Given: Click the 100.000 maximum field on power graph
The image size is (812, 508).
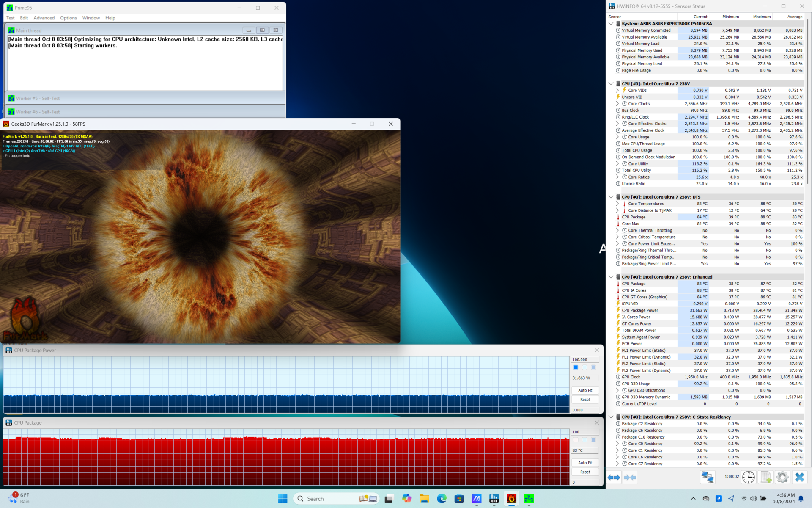Looking at the screenshot, I should pyautogui.click(x=585, y=359).
